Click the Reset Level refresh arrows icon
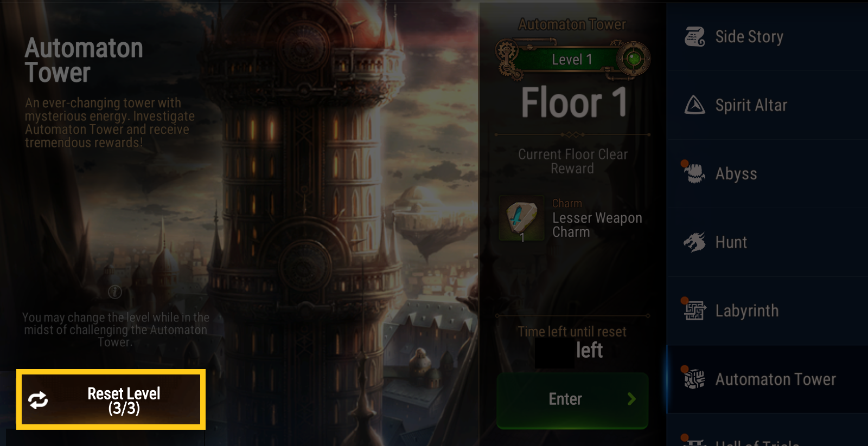 pyautogui.click(x=38, y=400)
